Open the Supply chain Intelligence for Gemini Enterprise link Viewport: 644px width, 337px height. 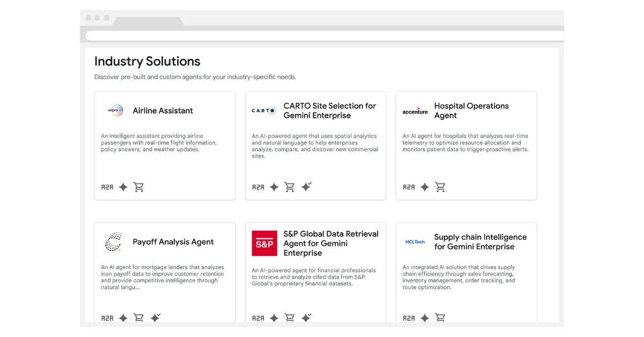[480, 241]
